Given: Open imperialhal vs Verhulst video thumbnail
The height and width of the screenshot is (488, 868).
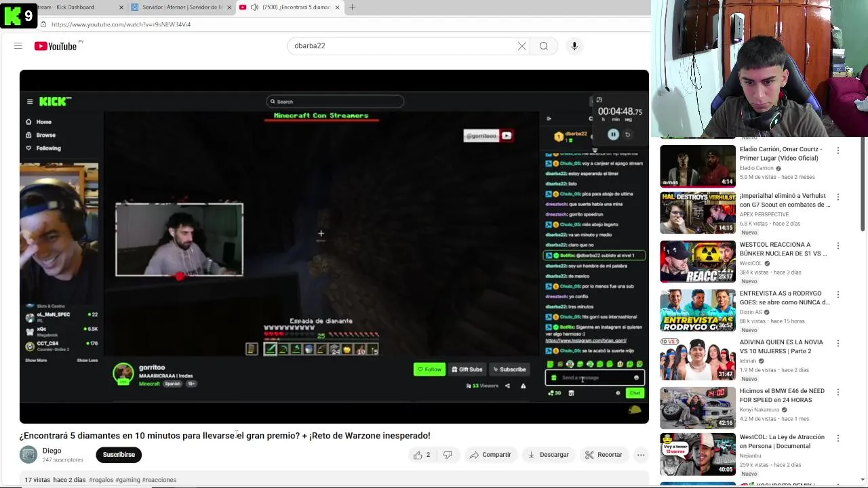Looking at the screenshot, I should [698, 213].
